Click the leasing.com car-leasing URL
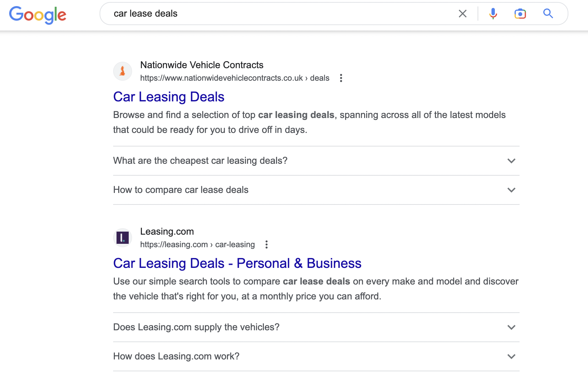The height and width of the screenshot is (373, 588). (197, 244)
